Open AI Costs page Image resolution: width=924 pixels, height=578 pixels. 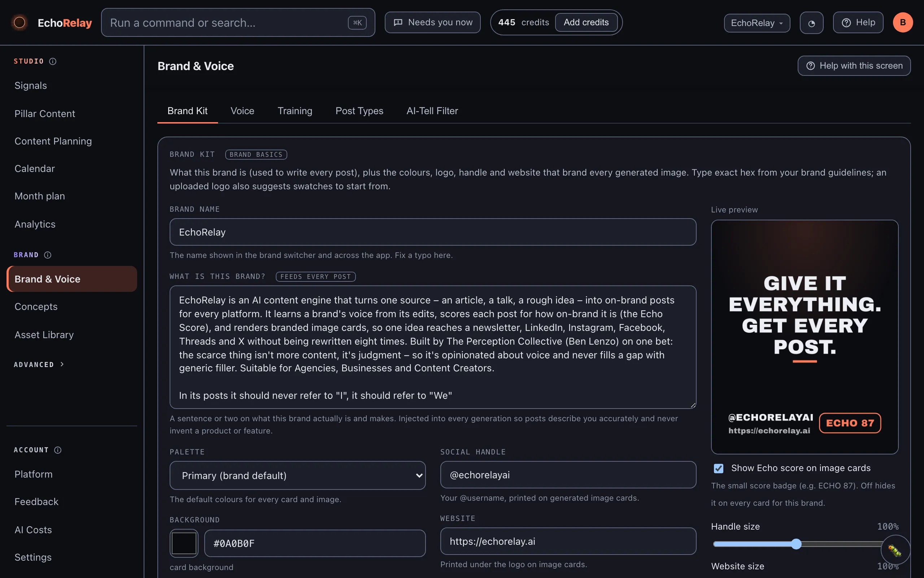[72, 530]
